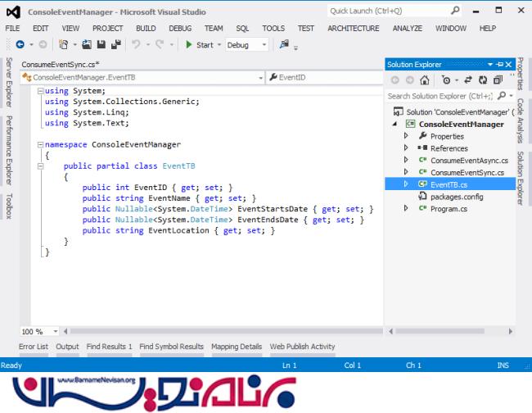The width and height of the screenshot is (532, 413).
Task: Switch to the Error List tab
Action: point(33,347)
